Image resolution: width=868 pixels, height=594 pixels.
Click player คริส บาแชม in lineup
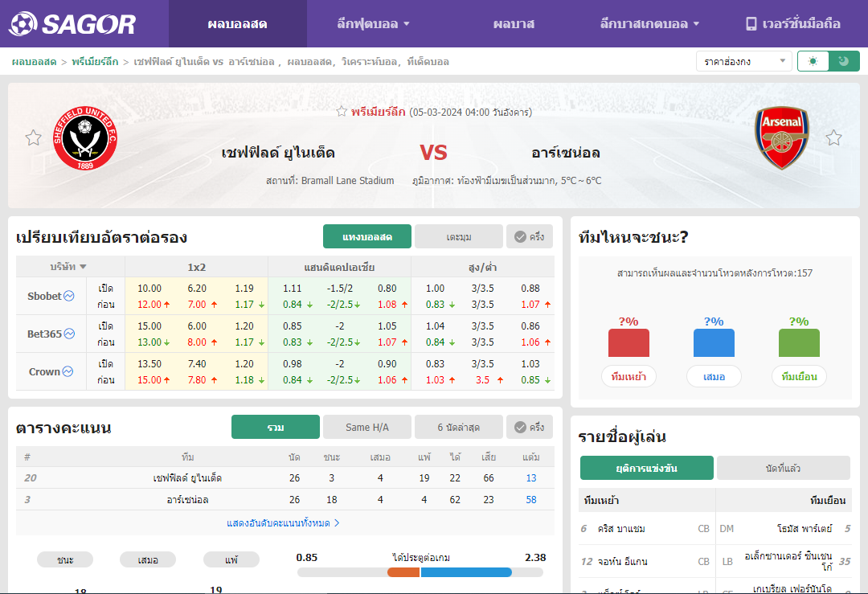tap(621, 529)
